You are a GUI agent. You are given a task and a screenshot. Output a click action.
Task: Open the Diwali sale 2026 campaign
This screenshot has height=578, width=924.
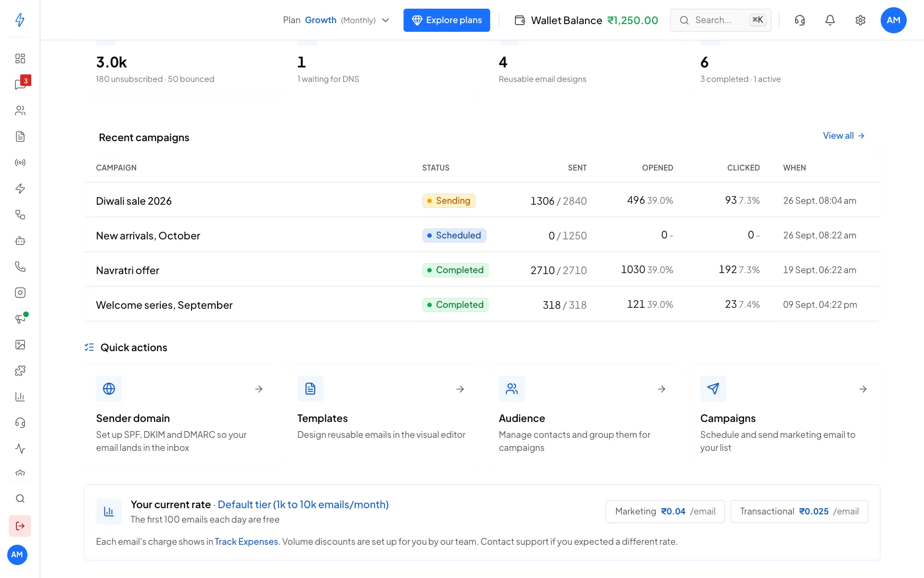134,201
